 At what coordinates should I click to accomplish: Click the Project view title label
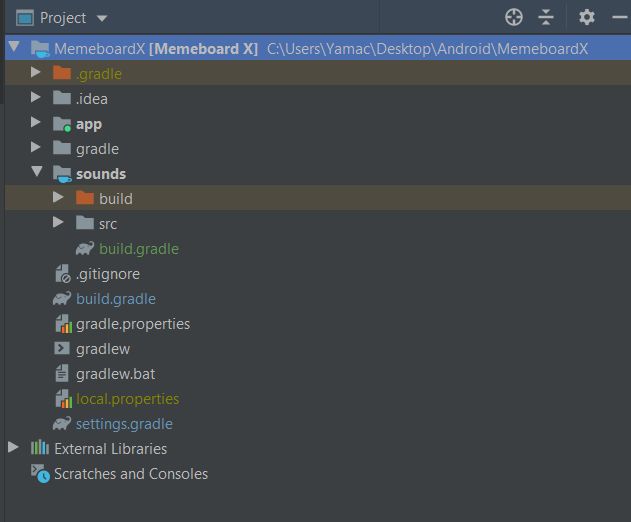(x=63, y=18)
